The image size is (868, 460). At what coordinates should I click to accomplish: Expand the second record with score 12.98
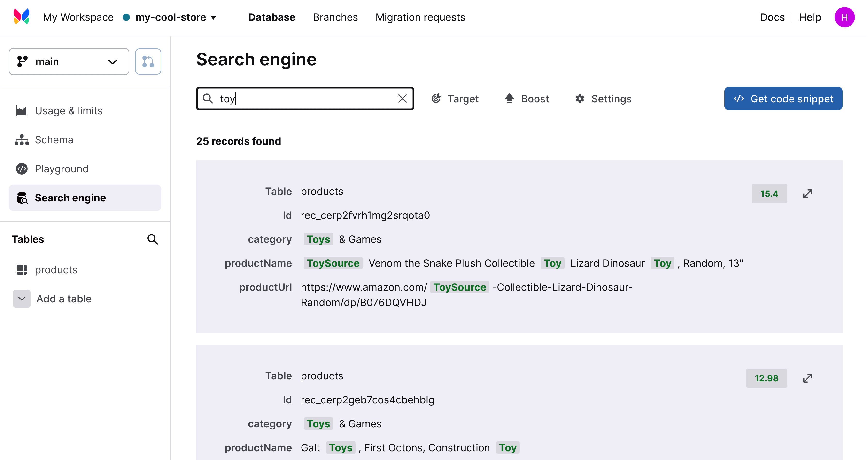pyautogui.click(x=807, y=378)
